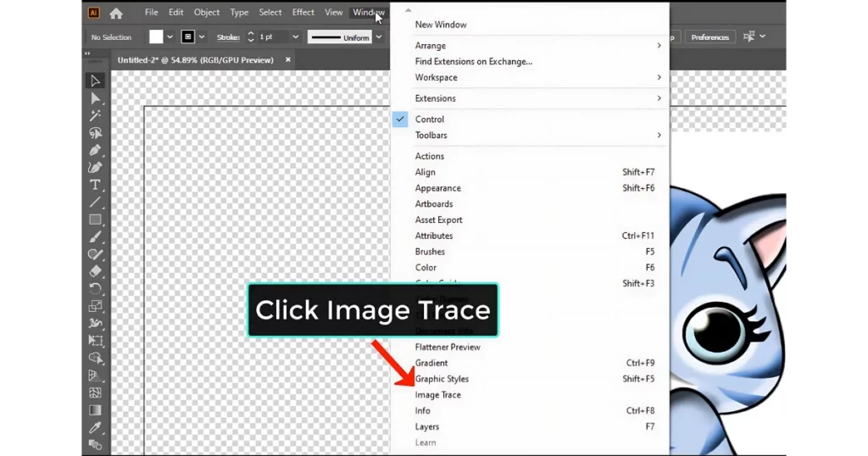Open the Type menu
The height and width of the screenshot is (456, 868).
coord(239,12)
